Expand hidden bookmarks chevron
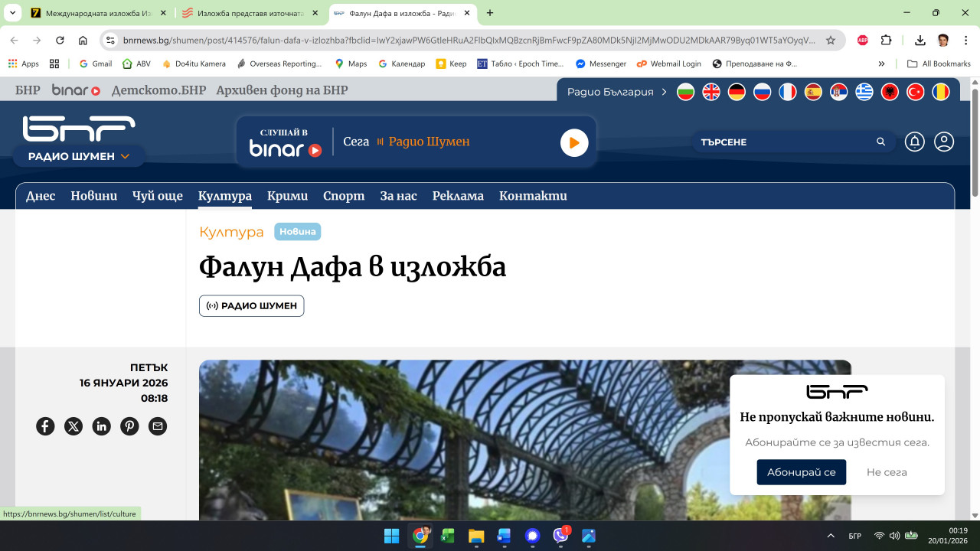This screenshot has width=980, height=551. [x=881, y=64]
